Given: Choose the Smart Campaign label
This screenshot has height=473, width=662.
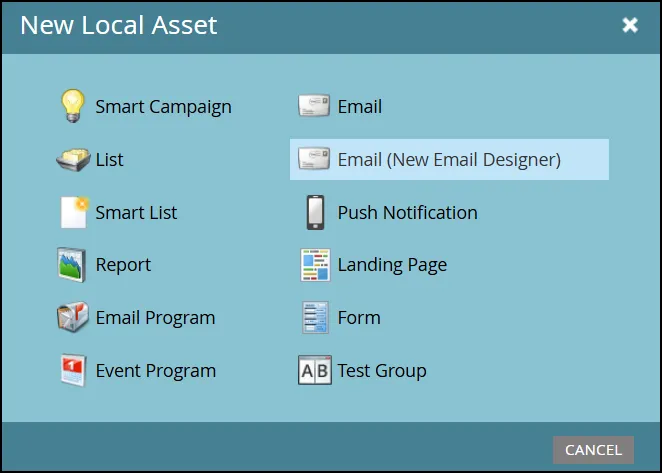Looking at the screenshot, I should tap(163, 107).
